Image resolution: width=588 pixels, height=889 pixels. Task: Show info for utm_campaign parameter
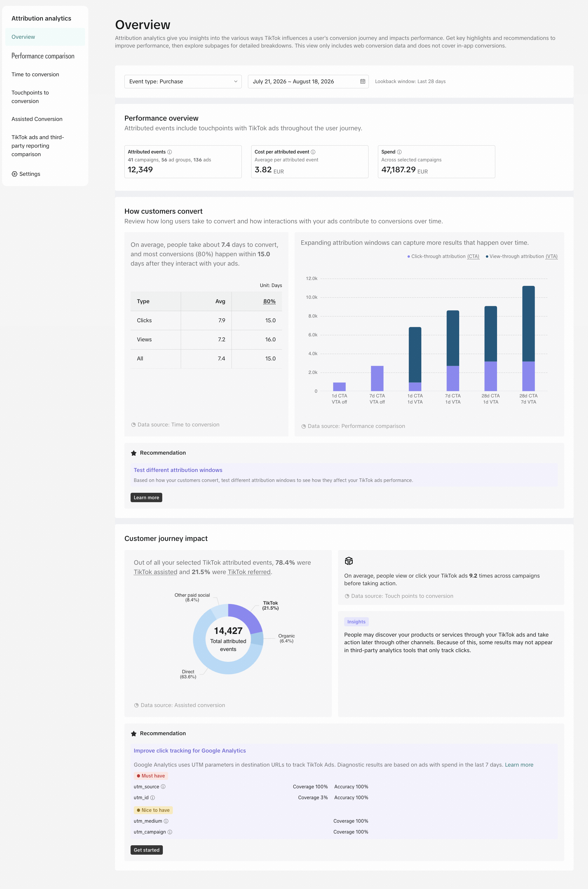coord(170,832)
